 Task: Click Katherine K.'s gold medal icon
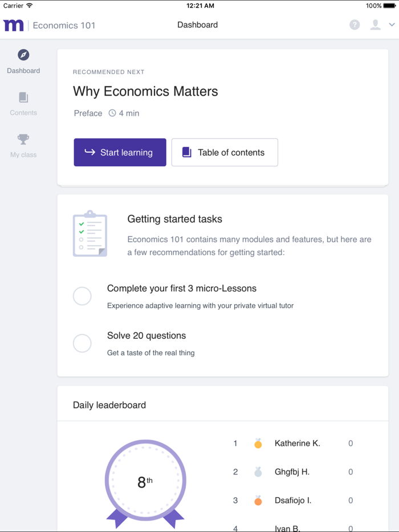(x=258, y=443)
